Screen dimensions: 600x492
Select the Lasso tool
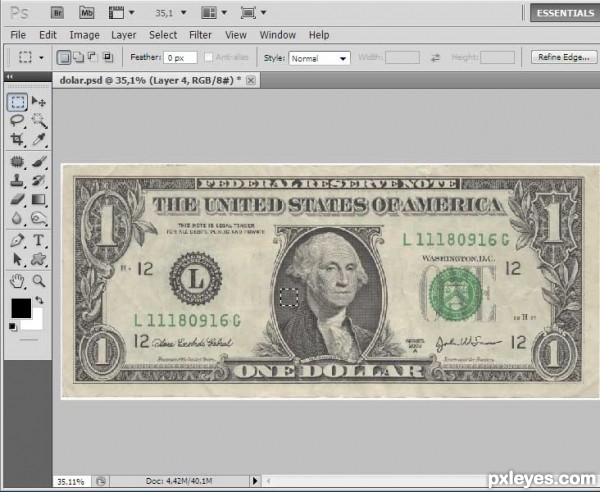[17, 121]
